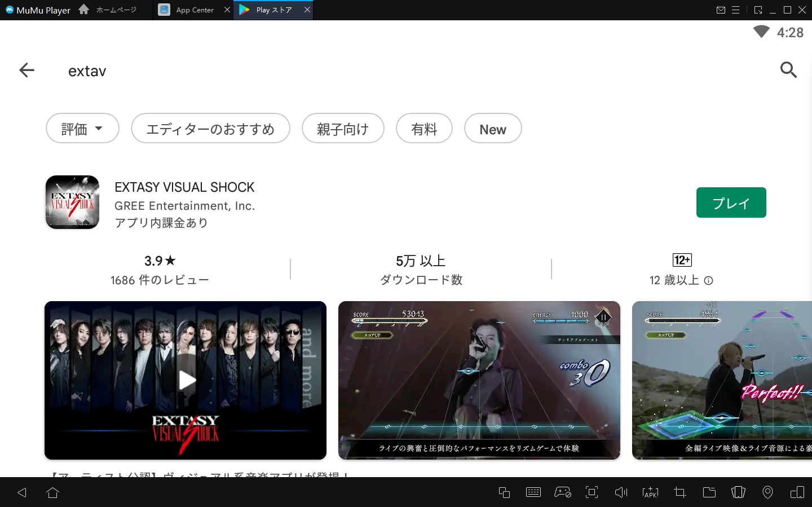Click the green プレイ button

point(731,202)
